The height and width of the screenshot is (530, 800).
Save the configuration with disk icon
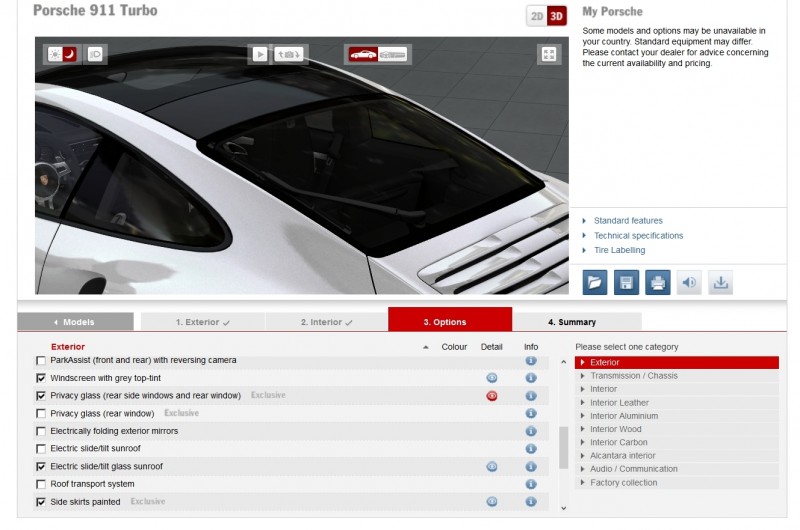pyautogui.click(x=626, y=282)
